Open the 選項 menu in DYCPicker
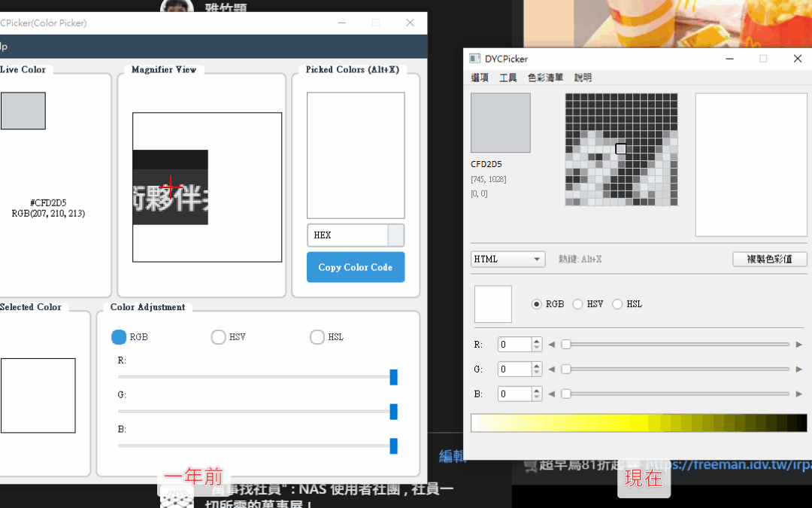 [480, 77]
